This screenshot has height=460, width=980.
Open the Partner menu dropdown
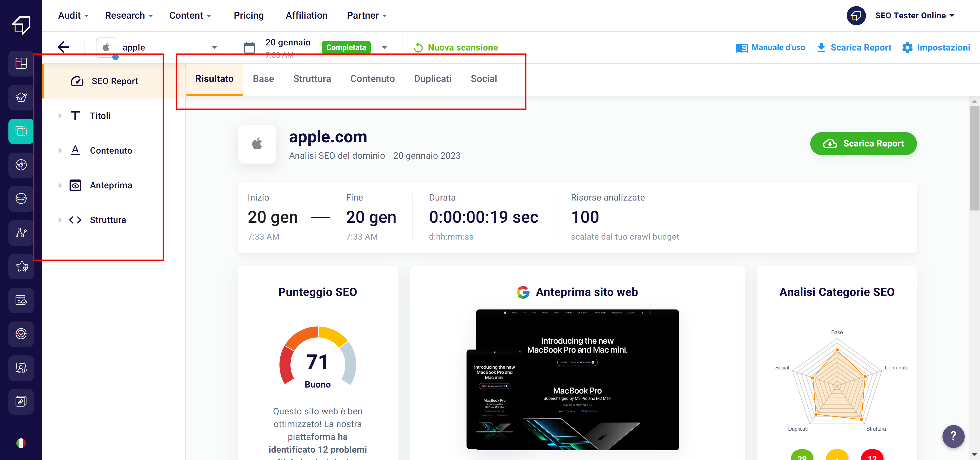point(367,16)
